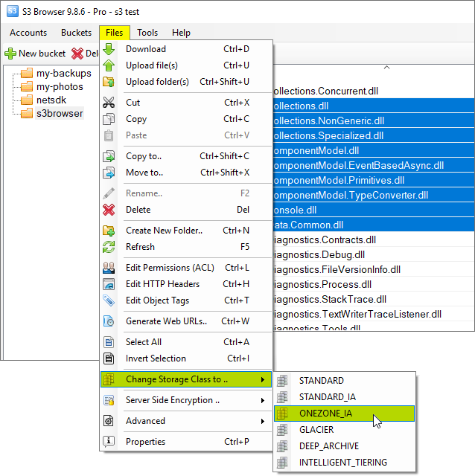475x476 pixels.
Task: Click the my-photos folder icon
Action: 27,86
